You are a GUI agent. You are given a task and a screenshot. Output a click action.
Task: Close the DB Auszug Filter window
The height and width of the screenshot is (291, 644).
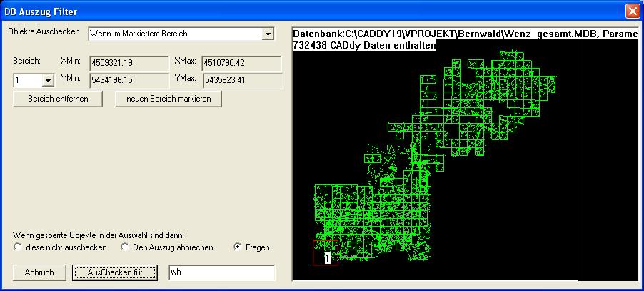633,11
